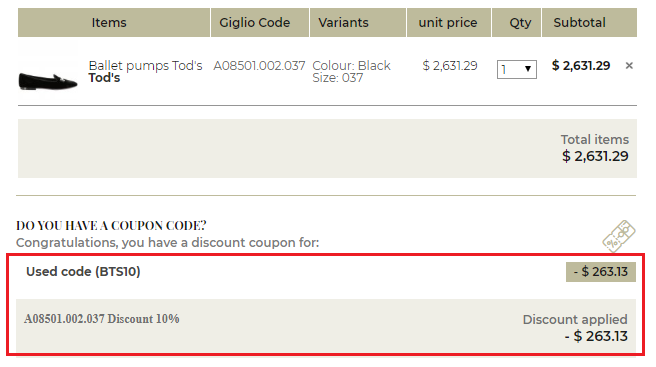Click the black ballet pump shoe thumbnail
The height and width of the screenshot is (367, 656).
[48, 80]
